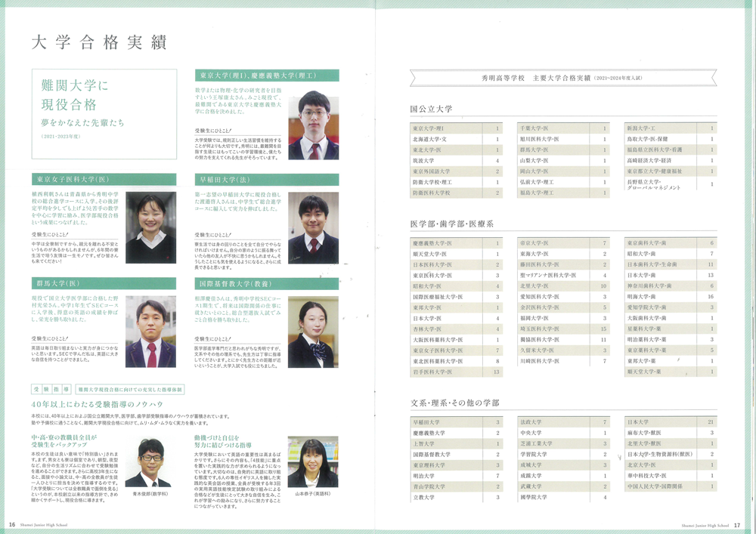Click the table row '東京理科大学'
756x534 pixels.
456,465
